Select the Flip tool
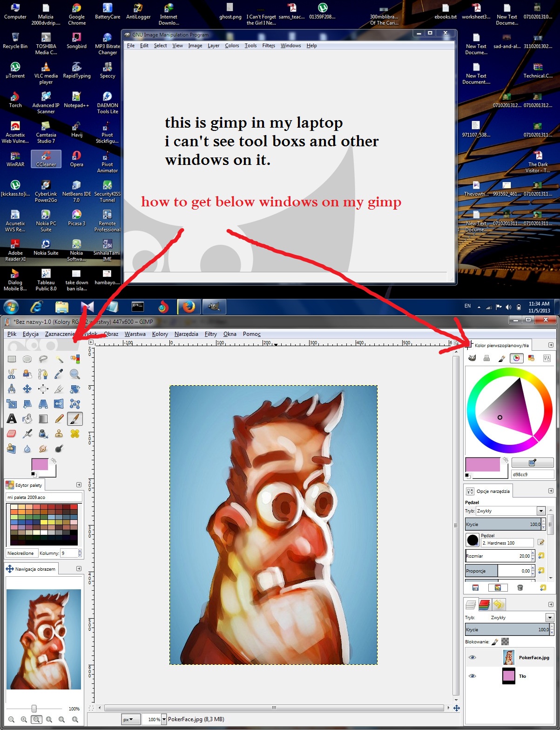This screenshot has width=560, height=730. click(x=59, y=403)
